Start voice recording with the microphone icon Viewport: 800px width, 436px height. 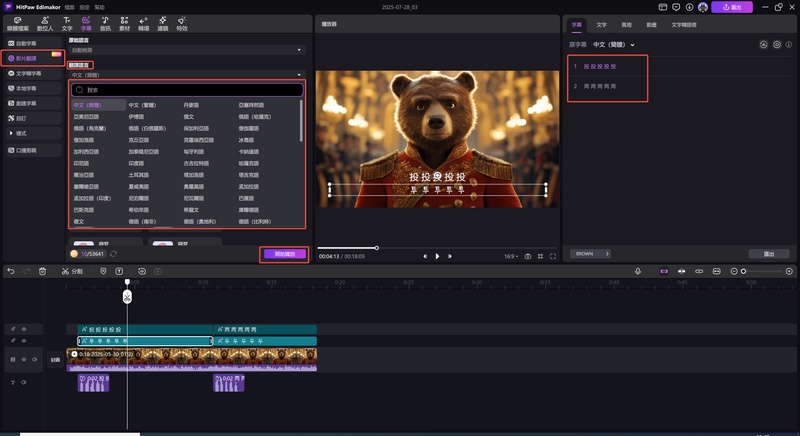pyautogui.click(x=638, y=271)
